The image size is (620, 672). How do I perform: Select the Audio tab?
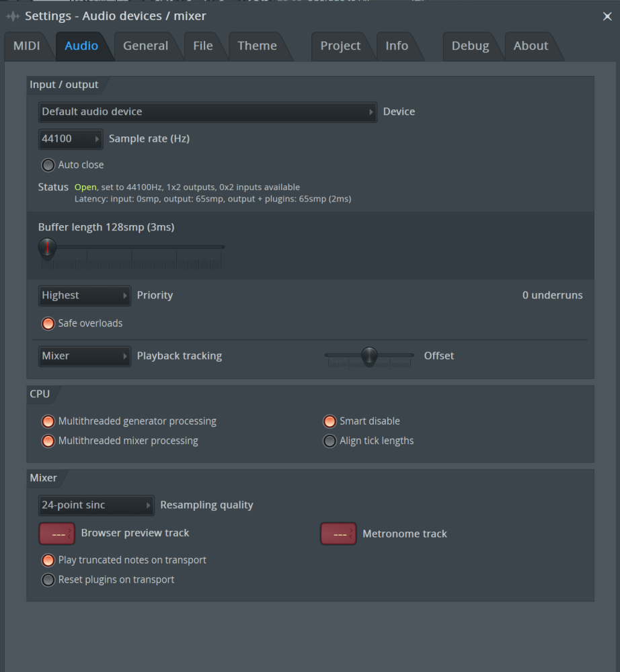click(x=81, y=46)
